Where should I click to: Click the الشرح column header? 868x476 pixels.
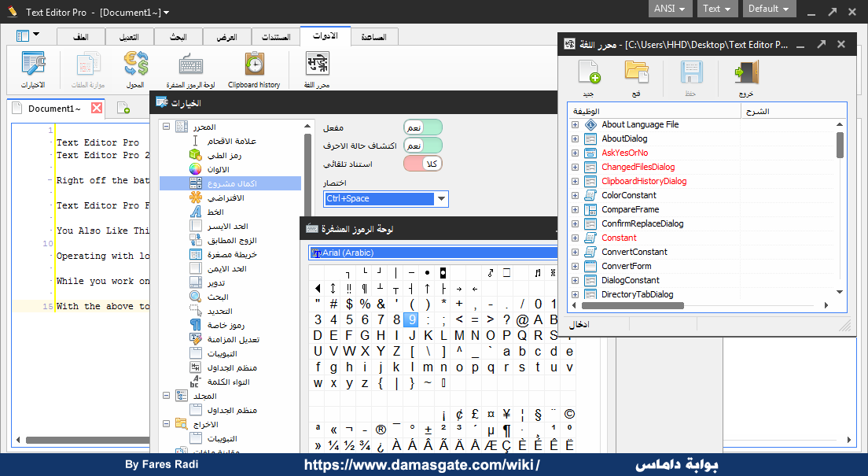pos(794,112)
